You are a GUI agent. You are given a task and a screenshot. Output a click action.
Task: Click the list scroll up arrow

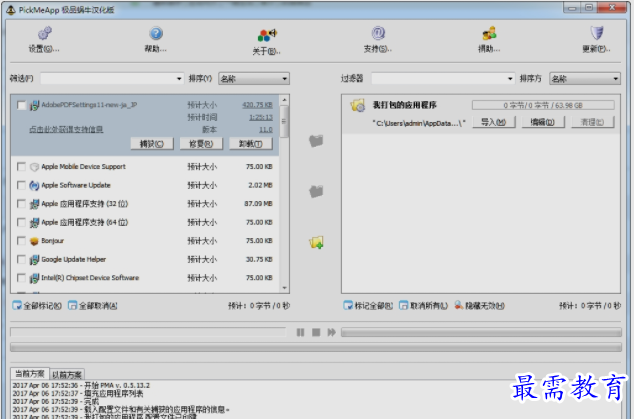click(x=284, y=99)
